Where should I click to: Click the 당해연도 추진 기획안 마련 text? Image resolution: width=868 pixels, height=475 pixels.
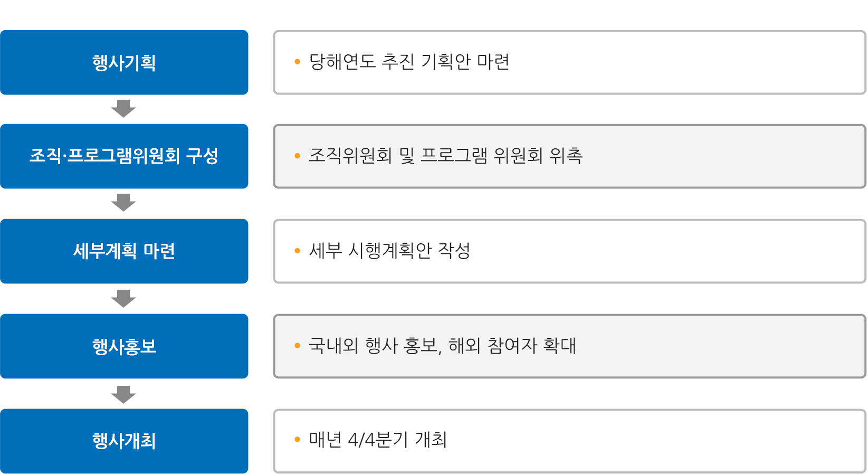point(409,62)
